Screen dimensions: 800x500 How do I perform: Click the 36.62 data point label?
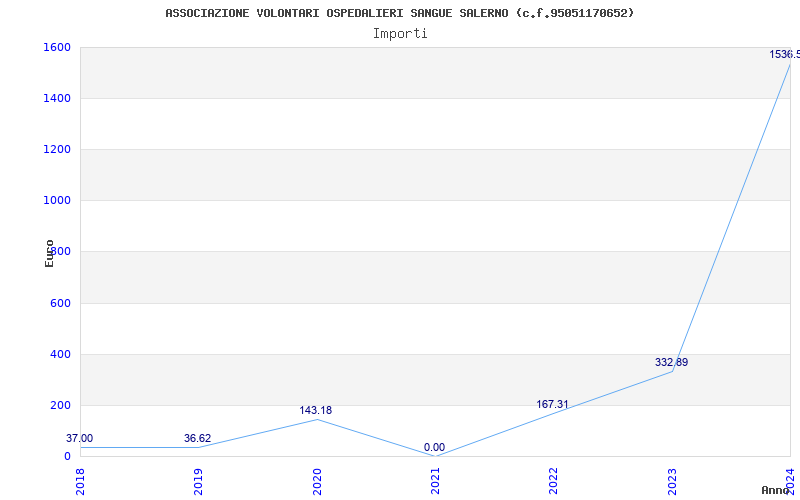198,438
